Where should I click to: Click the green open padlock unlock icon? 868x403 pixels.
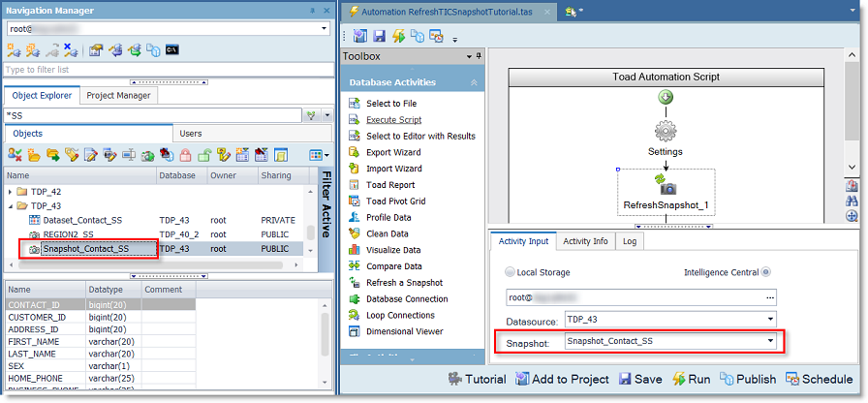click(204, 155)
